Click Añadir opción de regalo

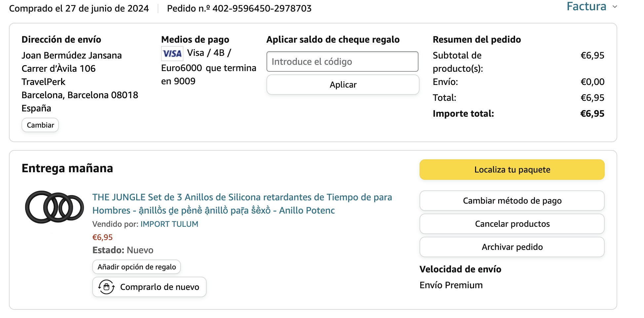coord(137,267)
